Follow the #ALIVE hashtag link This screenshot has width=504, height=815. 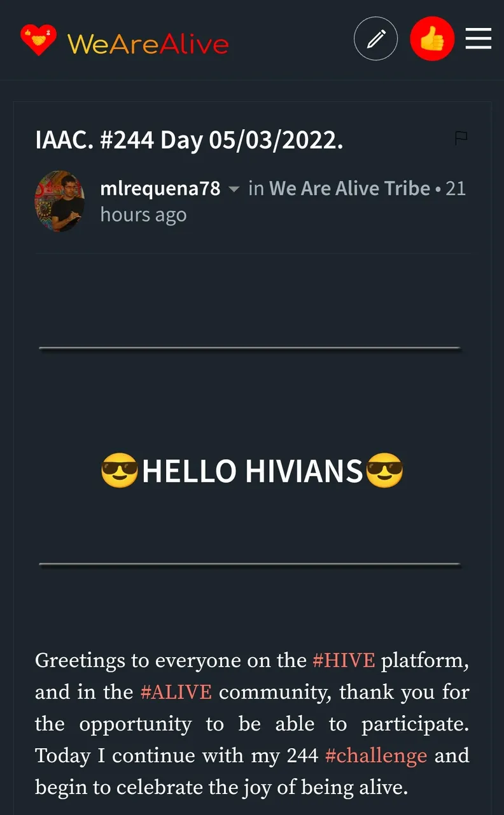176,692
